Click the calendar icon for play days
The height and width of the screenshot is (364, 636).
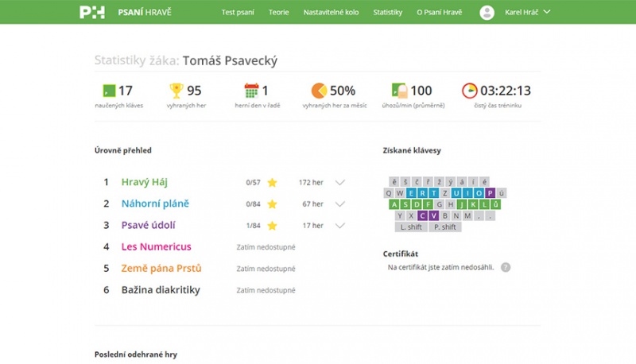(x=251, y=91)
